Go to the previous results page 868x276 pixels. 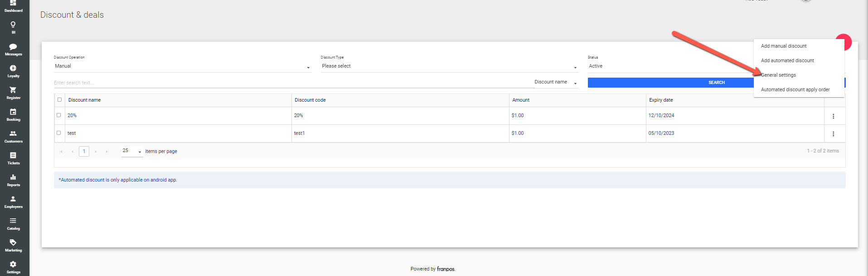(x=73, y=152)
